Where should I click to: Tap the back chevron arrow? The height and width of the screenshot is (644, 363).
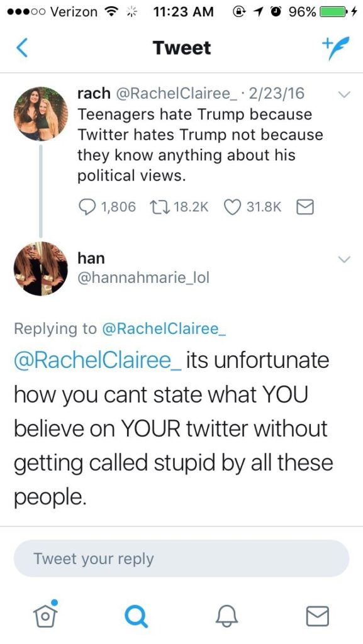(22, 48)
